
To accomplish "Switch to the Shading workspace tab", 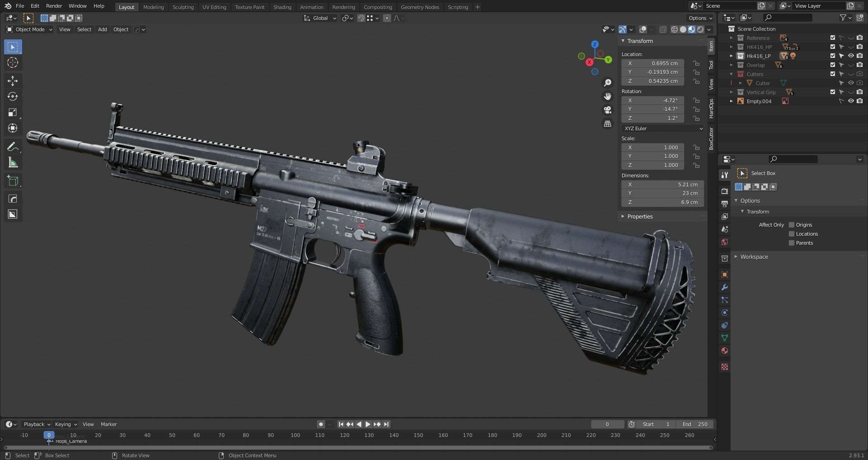I will (x=282, y=7).
